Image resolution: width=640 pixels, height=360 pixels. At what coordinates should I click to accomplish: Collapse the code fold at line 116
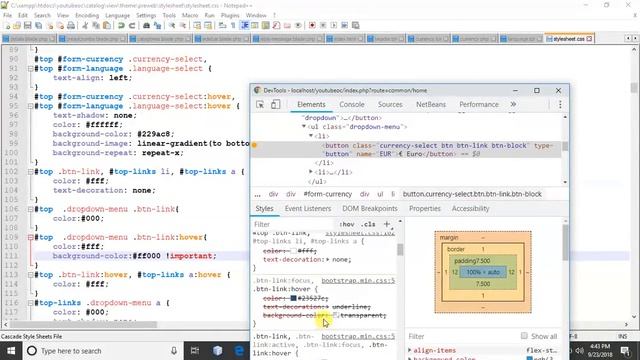30,303
